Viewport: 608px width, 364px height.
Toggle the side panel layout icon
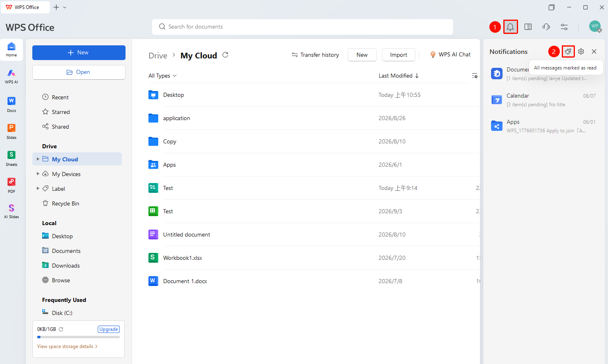coord(528,27)
